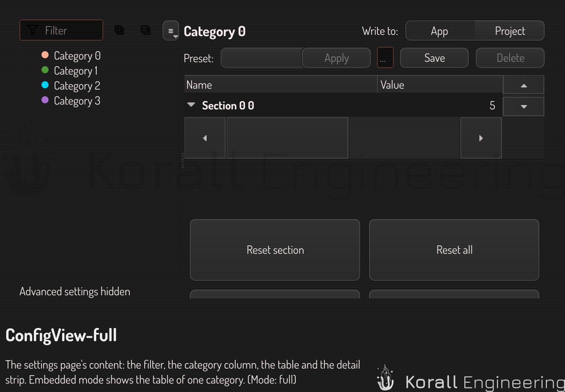The width and height of the screenshot is (565, 392).
Task: Click the horizontal scrollbar thumb
Action: click(287, 138)
